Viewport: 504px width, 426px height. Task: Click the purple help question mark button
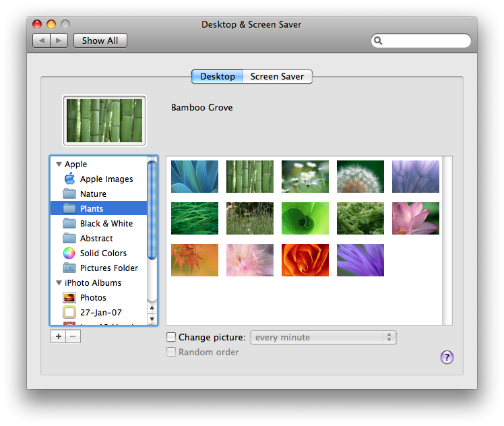pyautogui.click(x=447, y=357)
